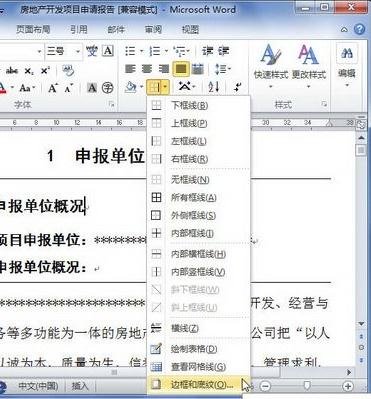Click the Increase Indent icon
Screen dimensions: 371x399
pyautogui.click(x=224, y=51)
